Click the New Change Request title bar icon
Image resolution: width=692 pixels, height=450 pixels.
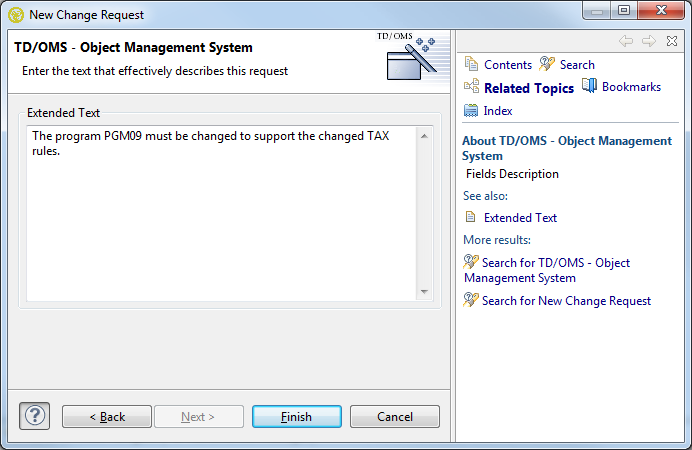[15, 15]
